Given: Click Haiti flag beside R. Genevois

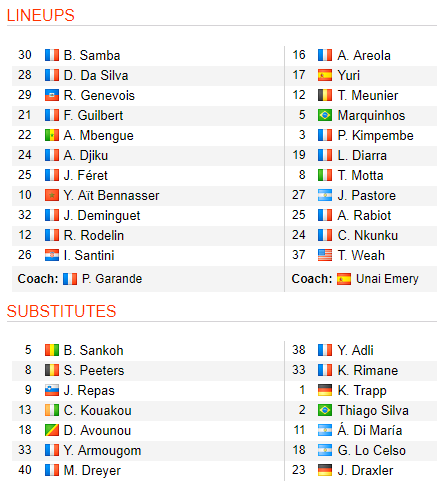Looking at the screenshot, I should click(52, 95).
